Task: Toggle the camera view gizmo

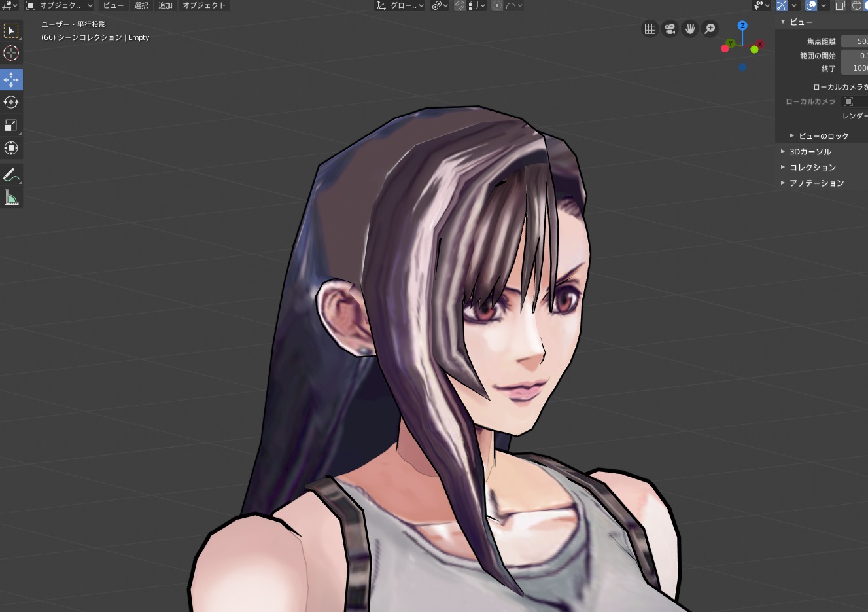Action: 670,29
